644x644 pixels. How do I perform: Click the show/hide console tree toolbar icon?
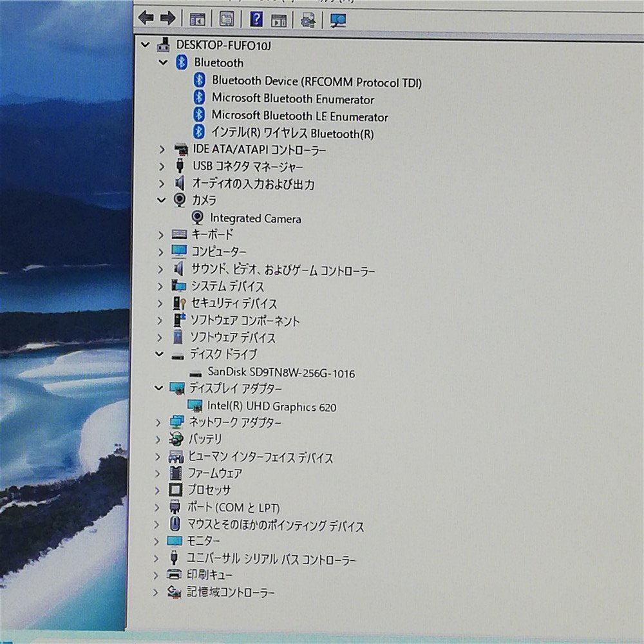196,19
